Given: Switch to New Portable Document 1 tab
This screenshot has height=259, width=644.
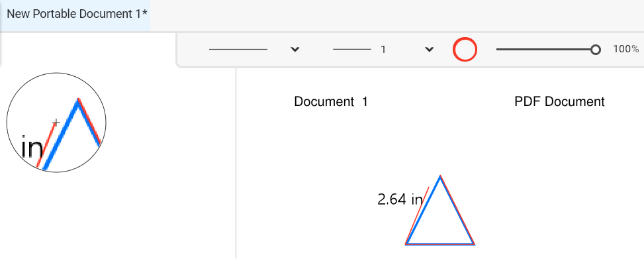Looking at the screenshot, I should coord(77,14).
